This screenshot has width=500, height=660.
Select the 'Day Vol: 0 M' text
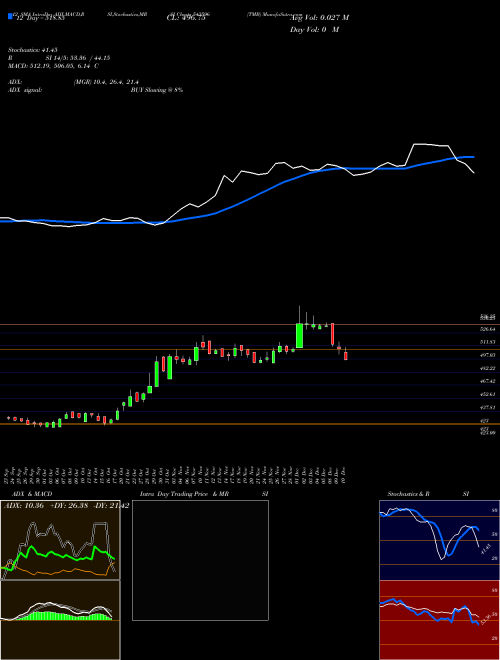[314, 30]
